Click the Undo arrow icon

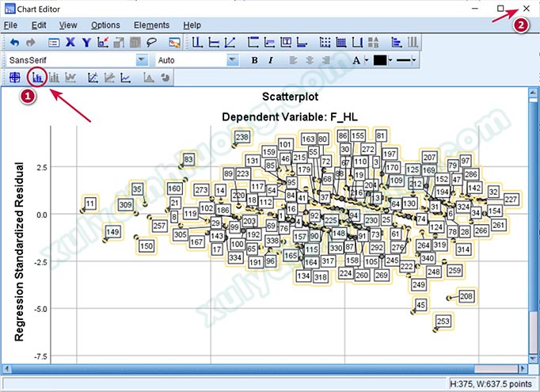click(14, 42)
